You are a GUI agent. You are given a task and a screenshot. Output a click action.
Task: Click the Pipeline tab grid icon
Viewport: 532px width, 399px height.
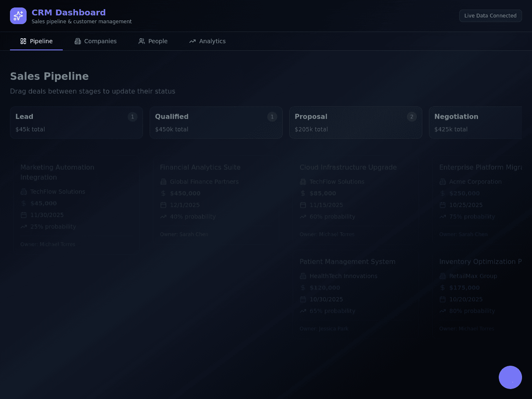(23, 41)
